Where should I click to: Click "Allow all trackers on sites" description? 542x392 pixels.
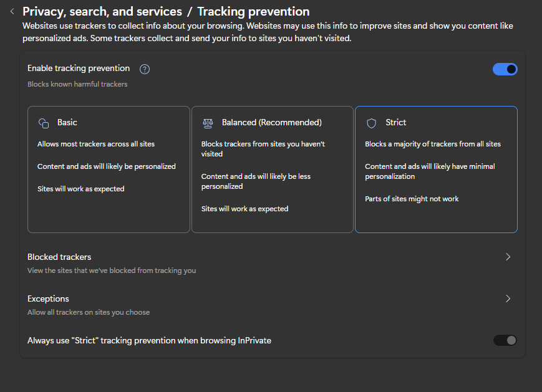click(x=89, y=312)
